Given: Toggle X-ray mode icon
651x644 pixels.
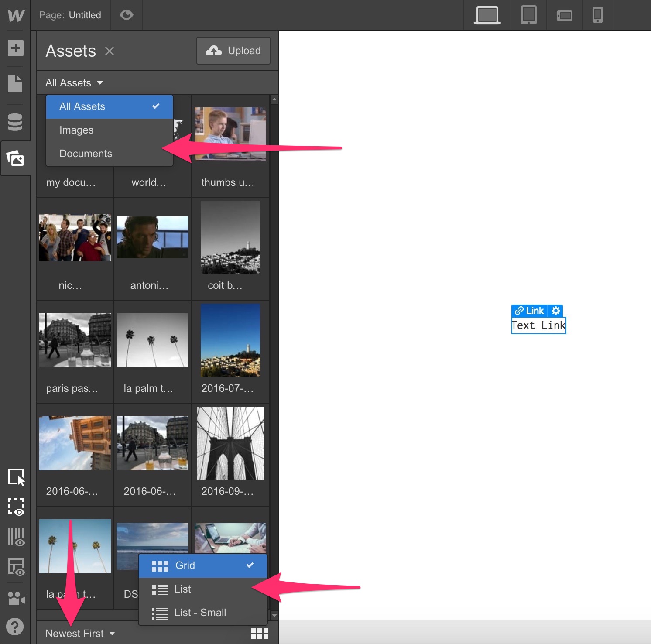Looking at the screenshot, I should click(16, 567).
